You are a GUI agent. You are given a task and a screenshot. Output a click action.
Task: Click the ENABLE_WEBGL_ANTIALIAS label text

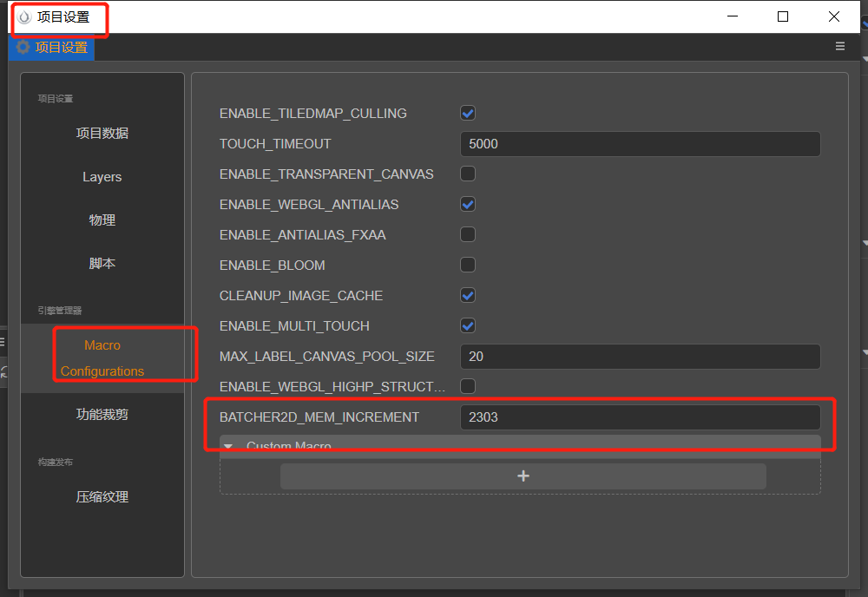point(309,205)
